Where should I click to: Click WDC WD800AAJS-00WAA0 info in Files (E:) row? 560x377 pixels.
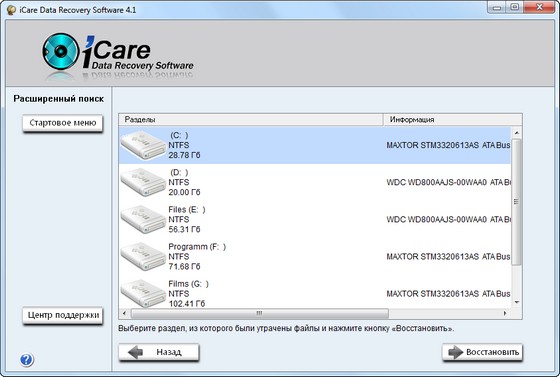tap(449, 220)
